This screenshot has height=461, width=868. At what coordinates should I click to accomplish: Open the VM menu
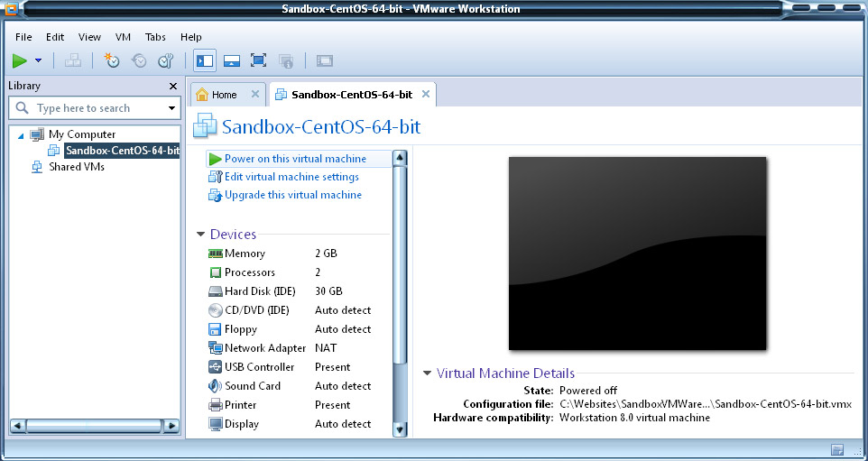pyautogui.click(x=123, y=37)
